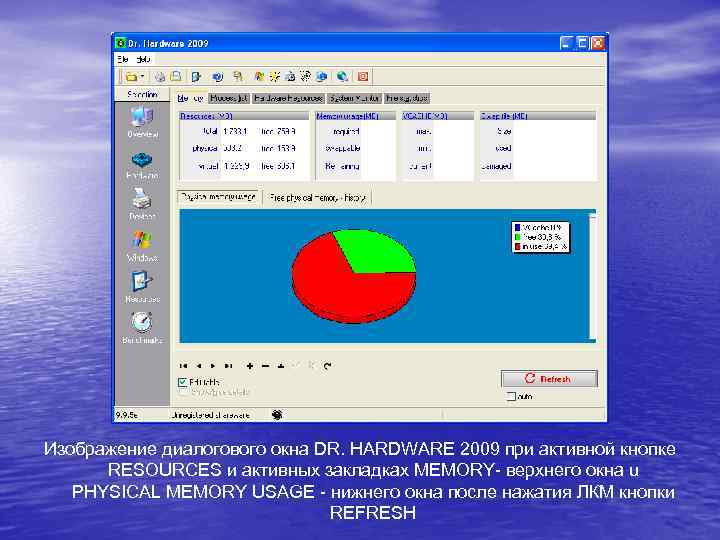Image resolution: width=720 pixels, height=540 pixels.
Task: Go to previous record in navigator
Action: tap(198, 366)
